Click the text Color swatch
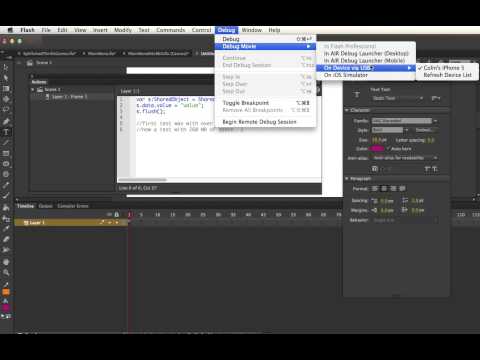The width and height of the screenshot is (480, 360). (x=377, y=149)
